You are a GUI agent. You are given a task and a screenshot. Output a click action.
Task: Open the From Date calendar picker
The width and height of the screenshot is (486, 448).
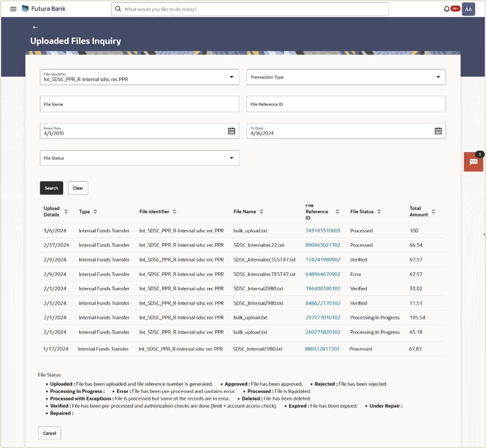pos(231,131)
